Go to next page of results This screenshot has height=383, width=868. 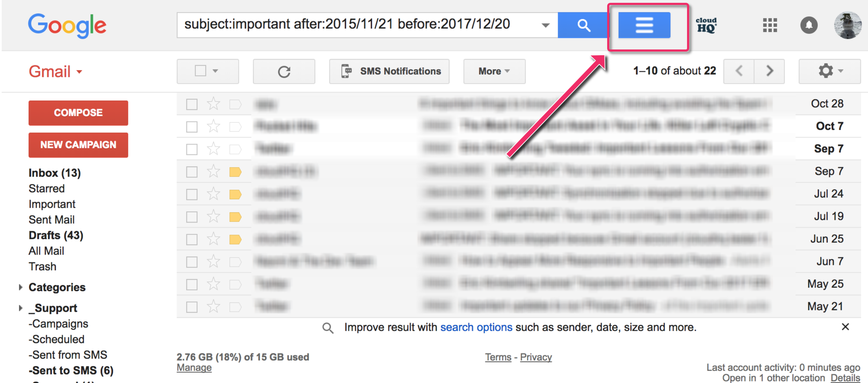769,71
